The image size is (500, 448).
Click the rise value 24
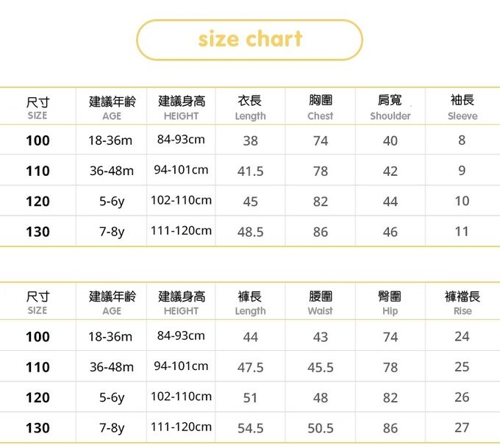pos(462,336)
